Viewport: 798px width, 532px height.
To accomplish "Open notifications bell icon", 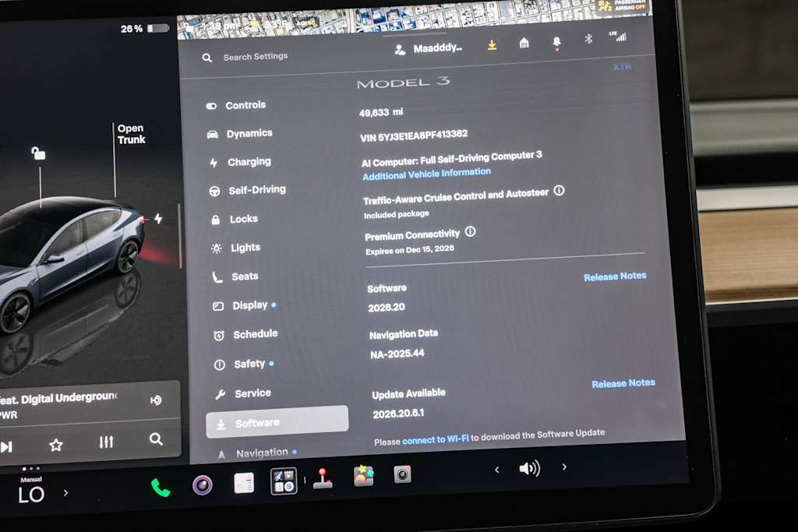I will click(x=556, y=42).
